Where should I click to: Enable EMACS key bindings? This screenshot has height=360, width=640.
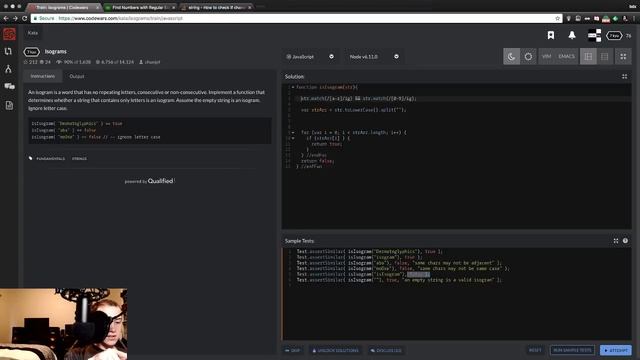click(x=566, y=56)
